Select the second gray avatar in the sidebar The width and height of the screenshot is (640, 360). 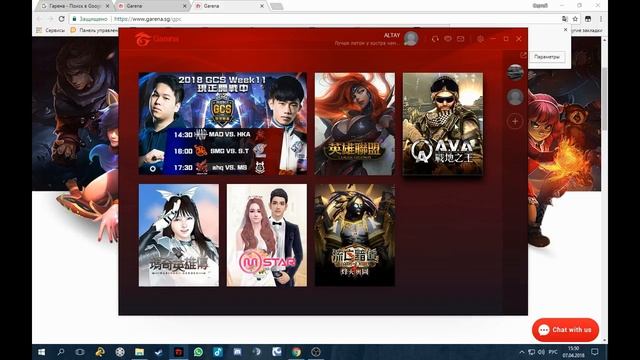(x=515, y=97)
